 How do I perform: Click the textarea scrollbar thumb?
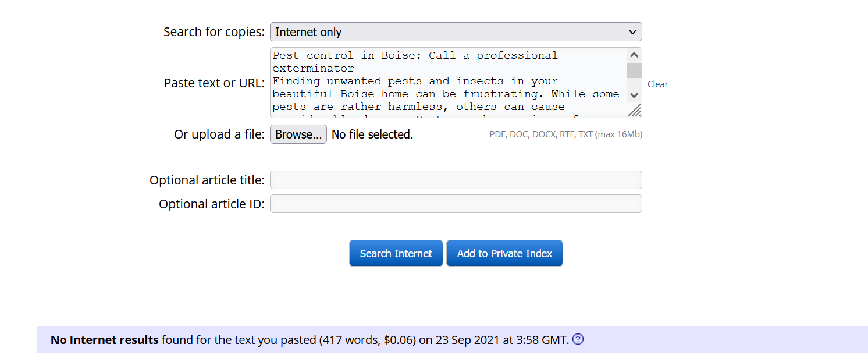click(634, 70)
